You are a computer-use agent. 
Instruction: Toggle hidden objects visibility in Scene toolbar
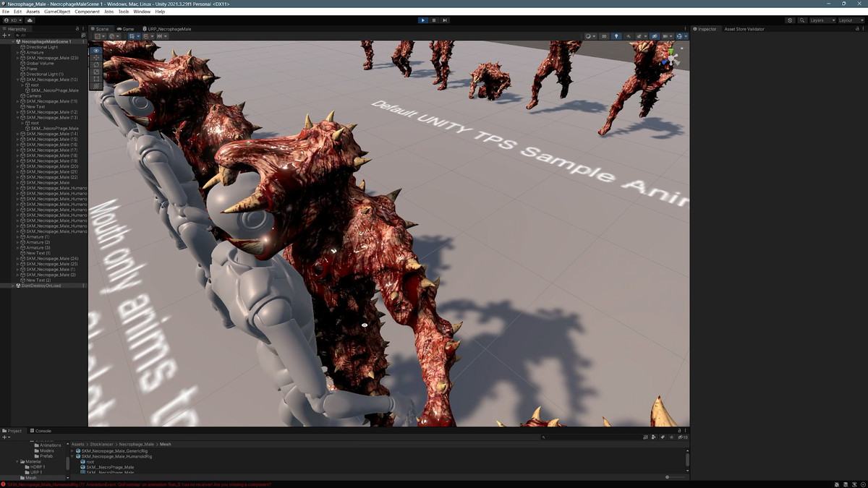pos(654,36)
